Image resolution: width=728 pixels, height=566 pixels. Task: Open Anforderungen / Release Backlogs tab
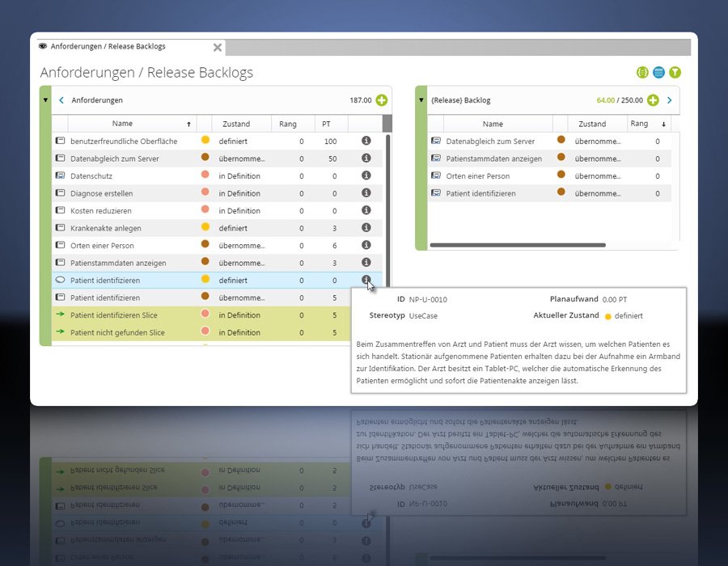(x=108, y=46)
